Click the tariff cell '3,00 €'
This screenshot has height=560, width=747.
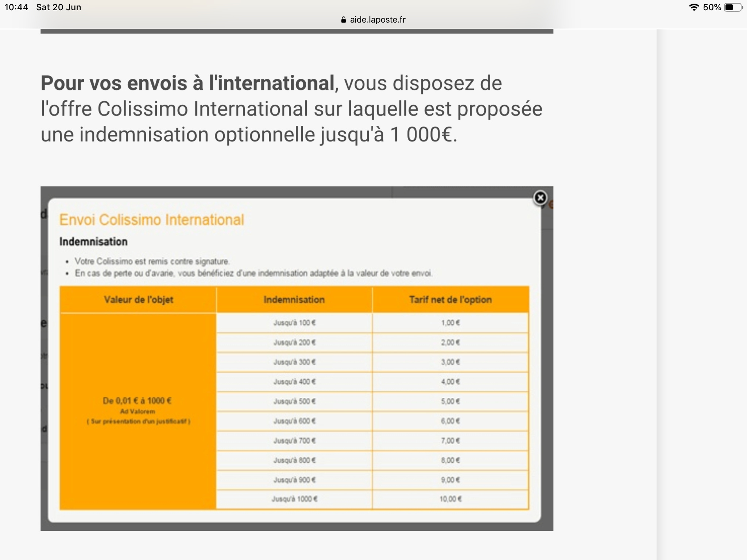point(450,362)
